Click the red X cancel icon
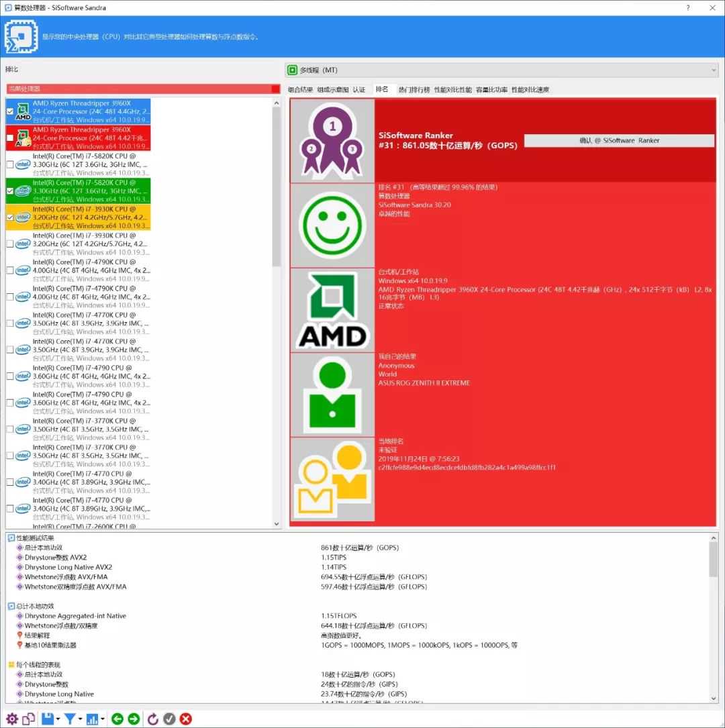Screen dimensions: 725x728 point(186,719)
